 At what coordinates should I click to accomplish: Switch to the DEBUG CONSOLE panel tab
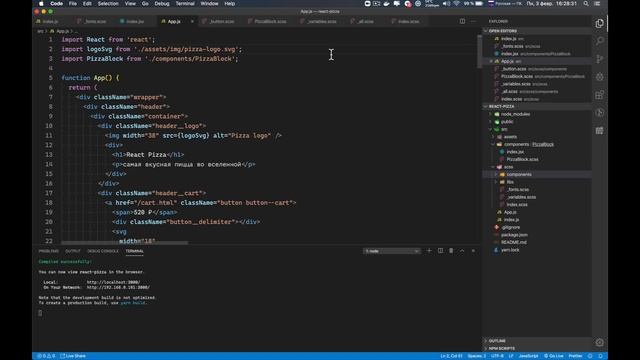103,251
